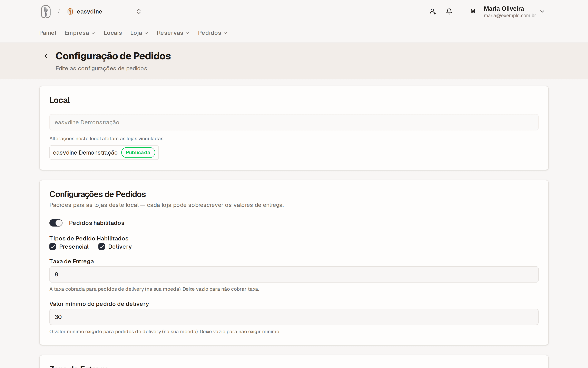
Task: Uncheck the Delivery checkbox
Action: (101, 247)
